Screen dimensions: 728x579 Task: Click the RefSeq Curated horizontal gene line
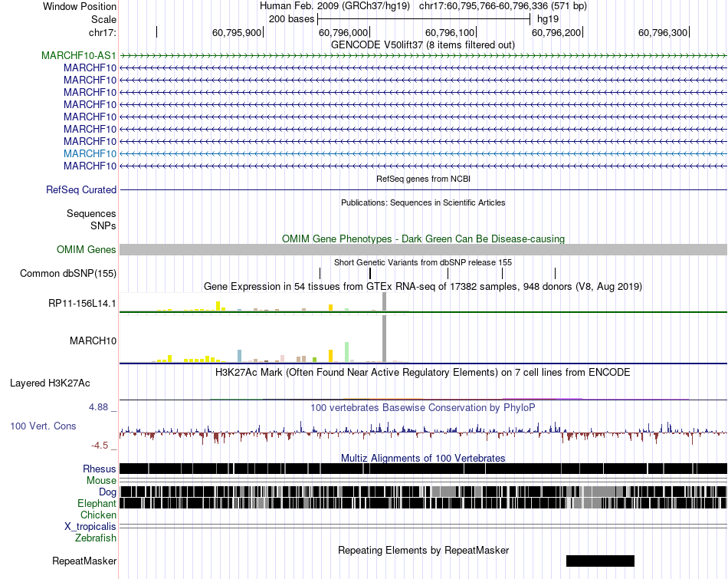coord(423,190)
